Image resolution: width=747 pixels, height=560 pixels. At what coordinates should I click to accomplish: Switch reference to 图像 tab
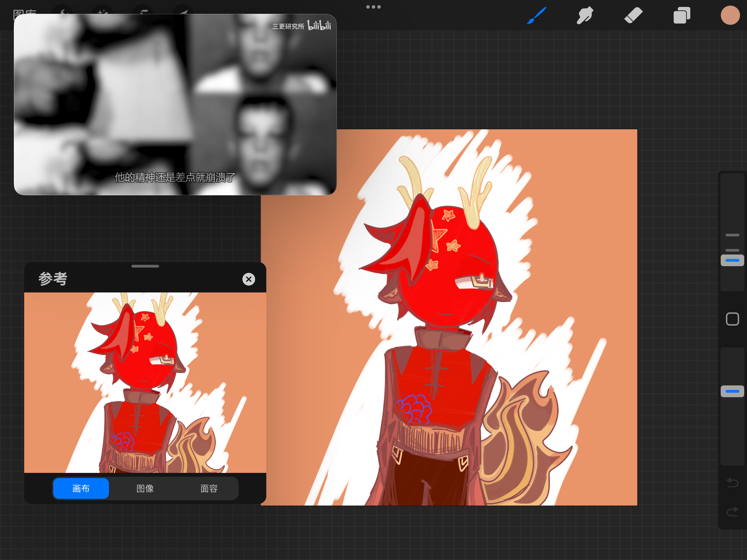coord(145,488)
